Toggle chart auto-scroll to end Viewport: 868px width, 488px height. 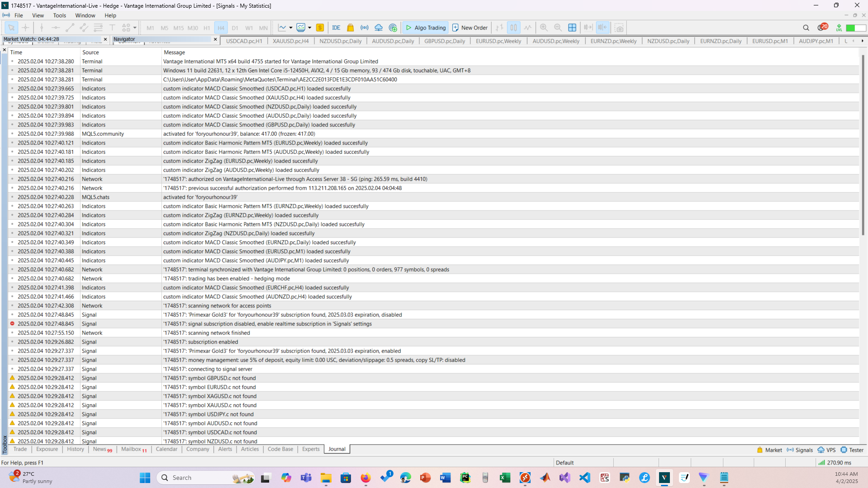[588, 28]
